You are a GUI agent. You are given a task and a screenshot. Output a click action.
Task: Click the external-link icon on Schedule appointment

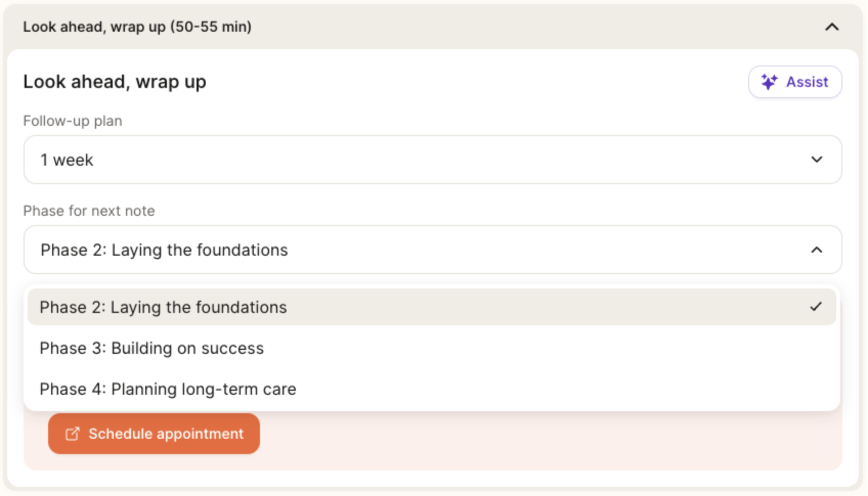pos(72,434)
